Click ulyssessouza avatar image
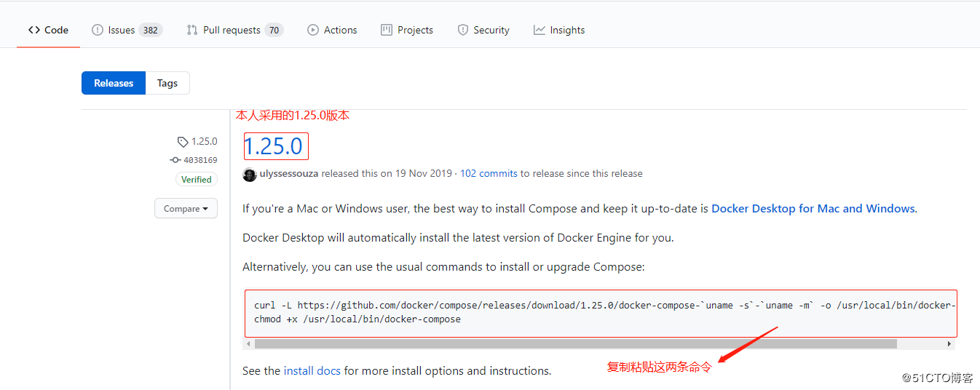This screenshot has height=390, width=980. [250, 174]
